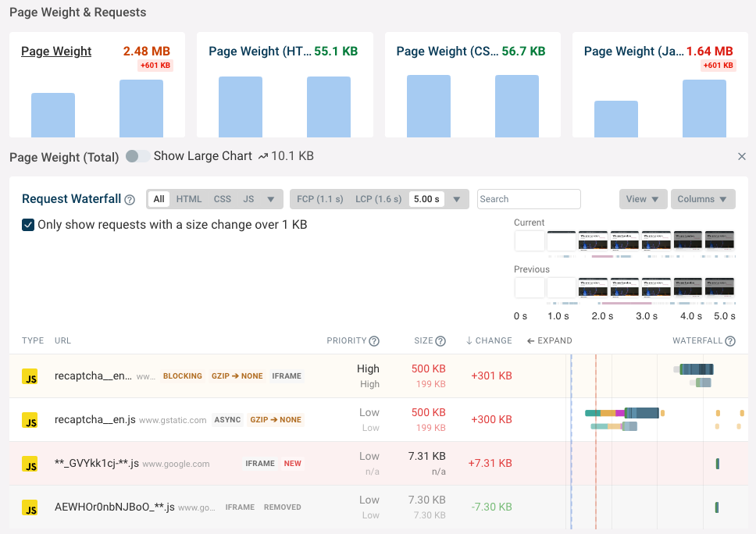This screenshot has height=534, width=756.
Task: Click the Change column sort arrow
Action: pyautogui.click(x=468, y=340)
